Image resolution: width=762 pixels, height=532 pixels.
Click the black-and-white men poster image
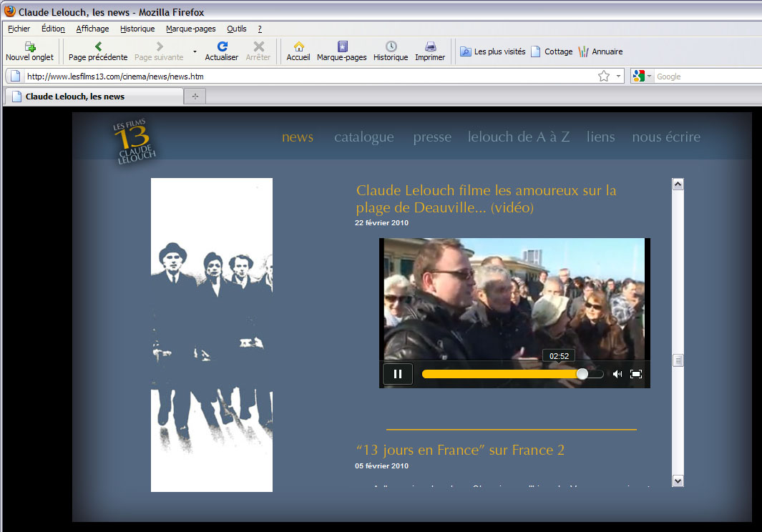[211, 335]
